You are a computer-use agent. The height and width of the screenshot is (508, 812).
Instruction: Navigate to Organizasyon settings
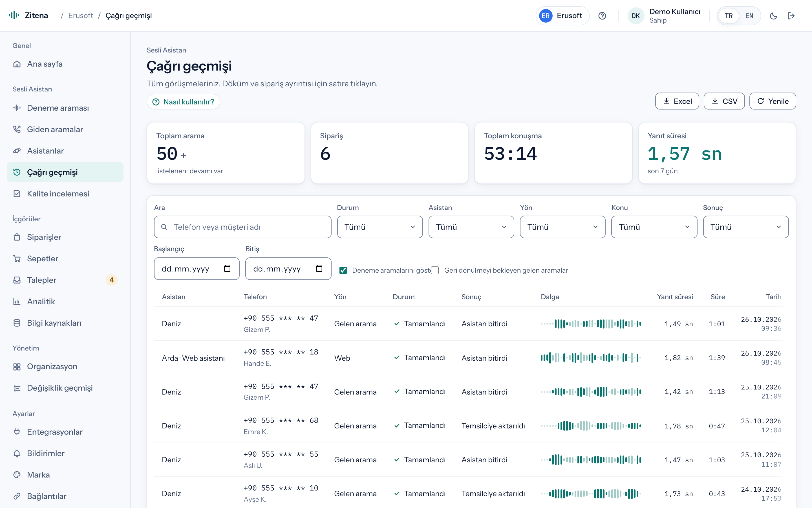click(65, 366)
